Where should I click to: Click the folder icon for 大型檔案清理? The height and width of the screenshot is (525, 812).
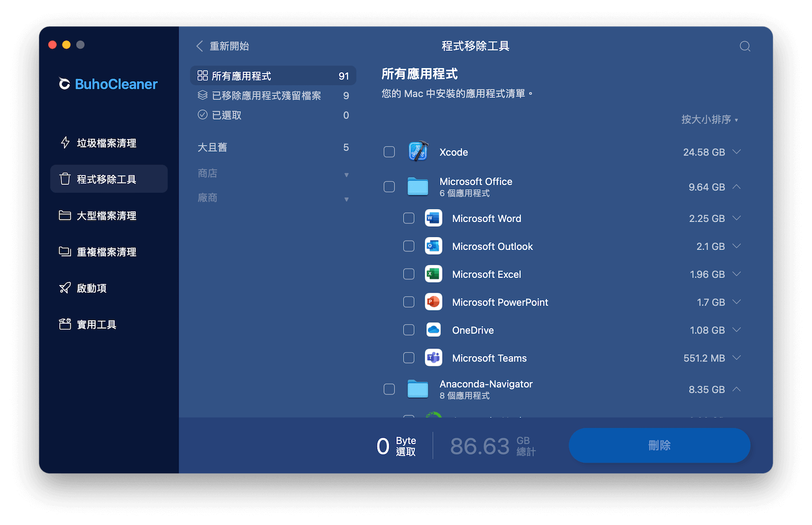pos(65,216)
